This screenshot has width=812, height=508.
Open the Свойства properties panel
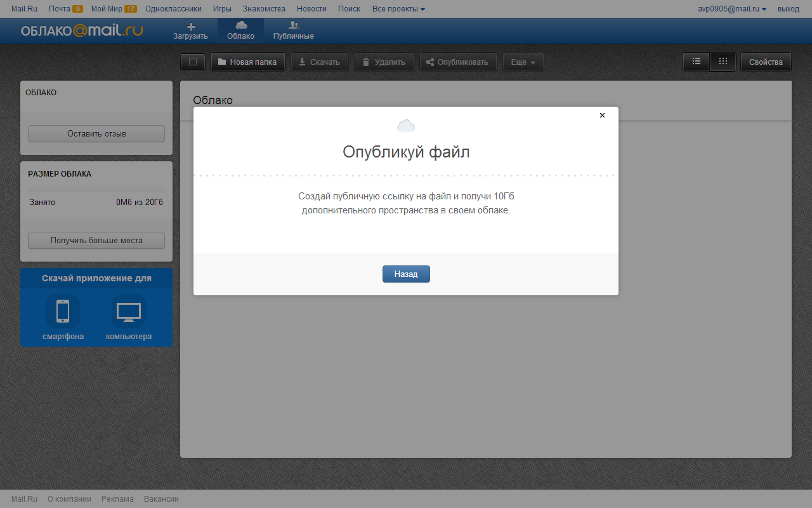coord(766,62)
